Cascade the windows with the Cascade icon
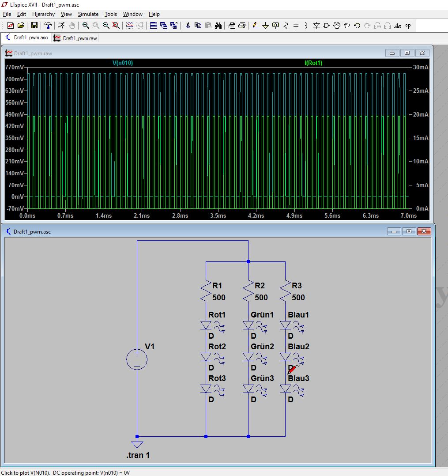 pyautogui.click(x=164, y=26)
